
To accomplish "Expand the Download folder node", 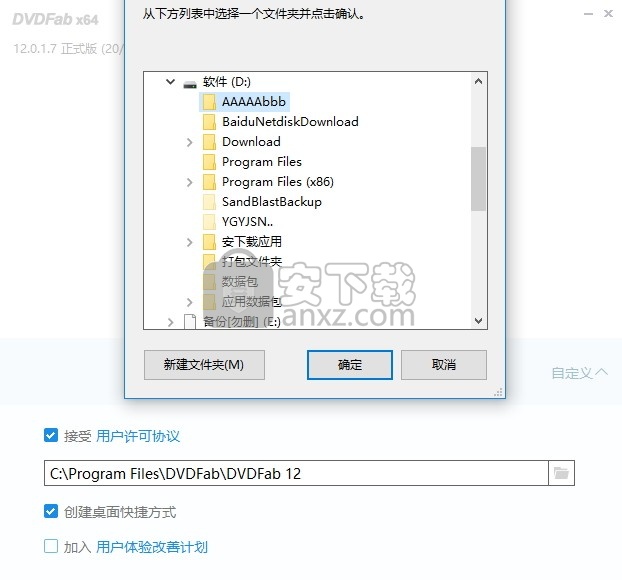I will click(190, 142).
